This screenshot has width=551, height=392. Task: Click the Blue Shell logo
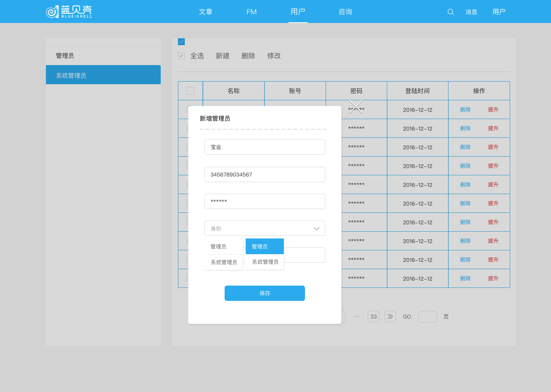tap(69, 11)
